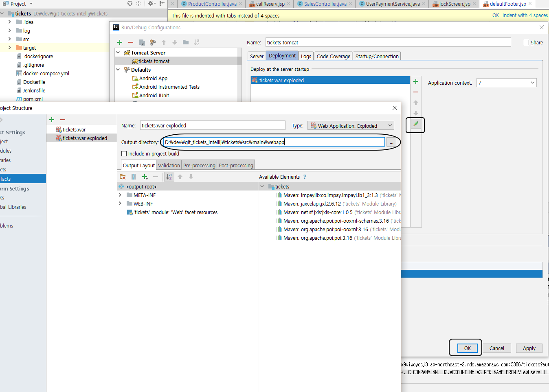Remove artifact in Project Structure
This screenshot has width=549, height=392.
point(63,120)
